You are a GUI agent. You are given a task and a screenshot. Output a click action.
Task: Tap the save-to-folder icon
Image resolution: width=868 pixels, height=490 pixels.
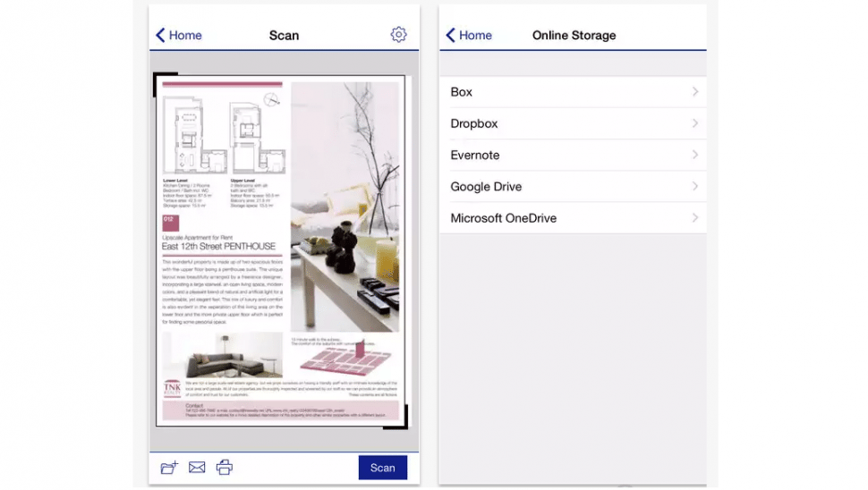(x=169, y=468)
